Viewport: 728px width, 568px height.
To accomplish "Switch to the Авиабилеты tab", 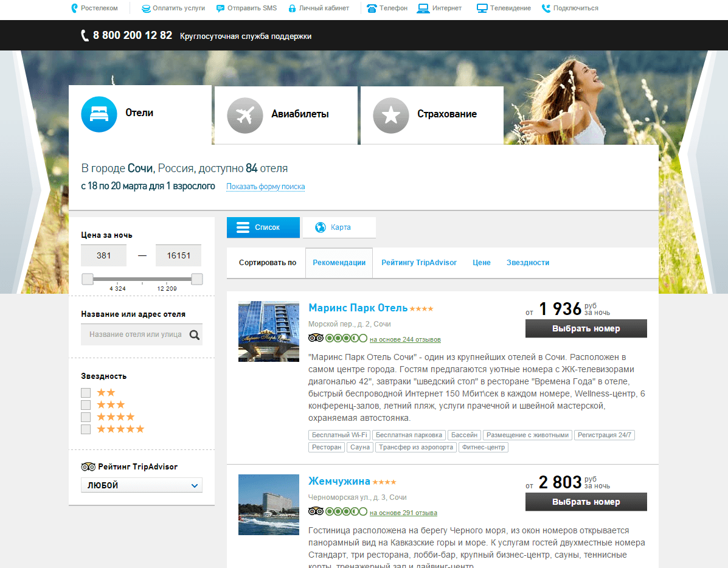I will [286, 115].
